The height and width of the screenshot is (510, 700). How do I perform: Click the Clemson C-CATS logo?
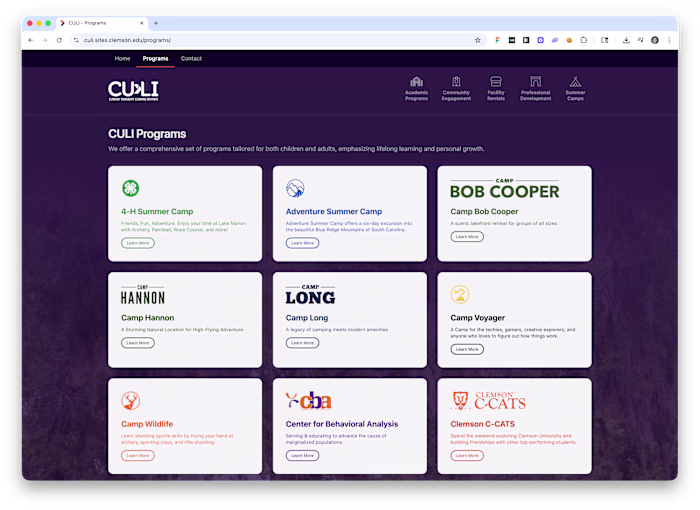point(488,401)
